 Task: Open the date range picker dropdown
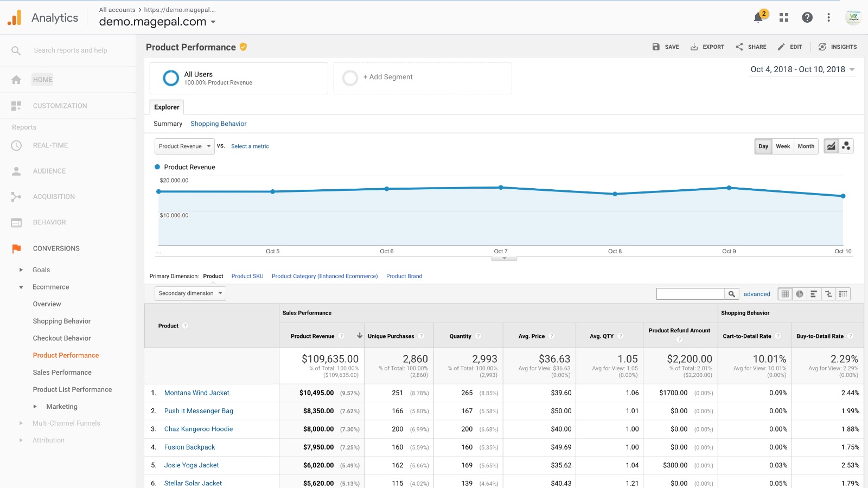point(802,69)
